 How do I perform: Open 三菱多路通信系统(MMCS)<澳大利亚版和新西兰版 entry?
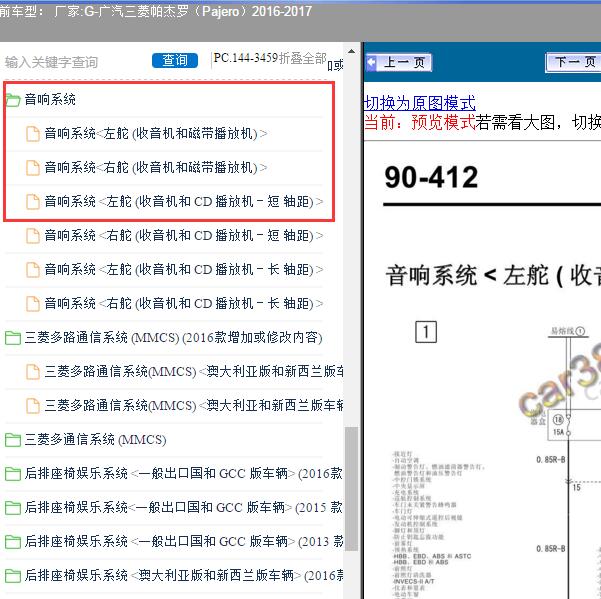(194, 371)
